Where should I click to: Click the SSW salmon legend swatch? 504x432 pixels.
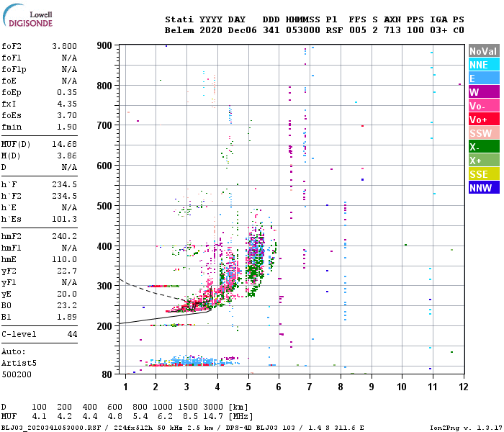[x=484, y=133]
